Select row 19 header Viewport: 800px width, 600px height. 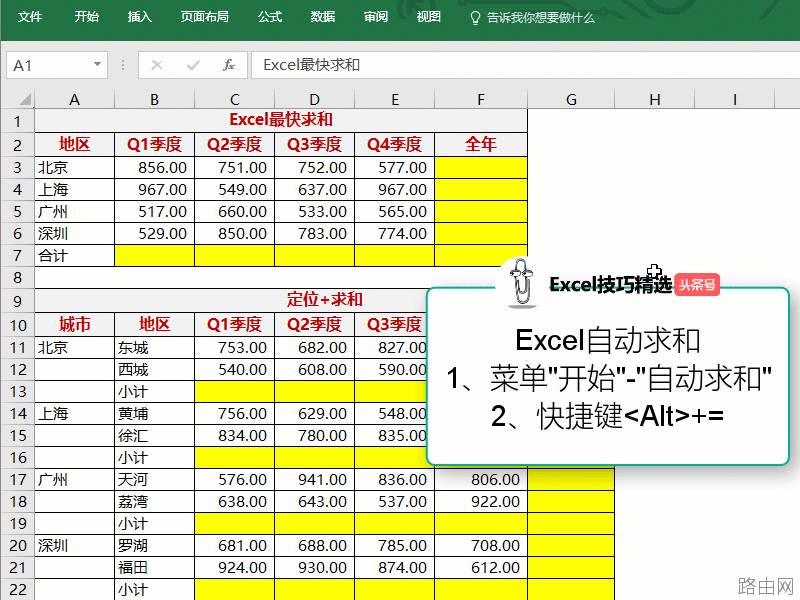coord(18,523)
